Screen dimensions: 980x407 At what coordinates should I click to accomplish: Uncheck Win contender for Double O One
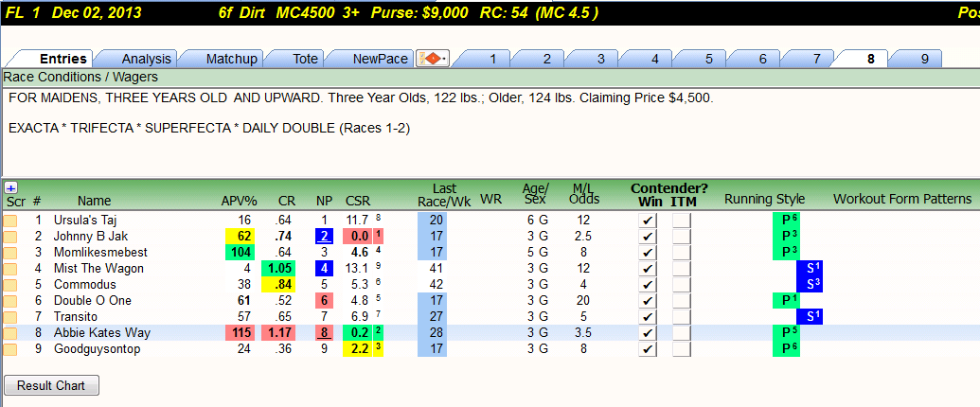point(649,301)
